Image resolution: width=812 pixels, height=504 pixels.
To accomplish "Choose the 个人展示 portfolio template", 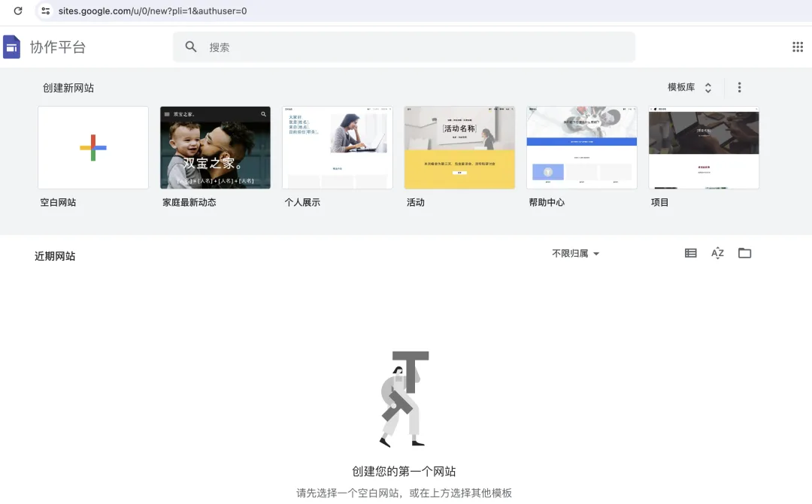I will [x=338, y=147].
